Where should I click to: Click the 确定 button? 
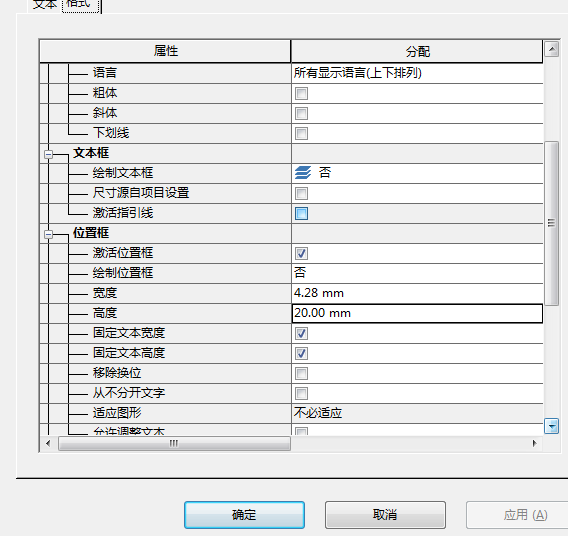(244, 515)
